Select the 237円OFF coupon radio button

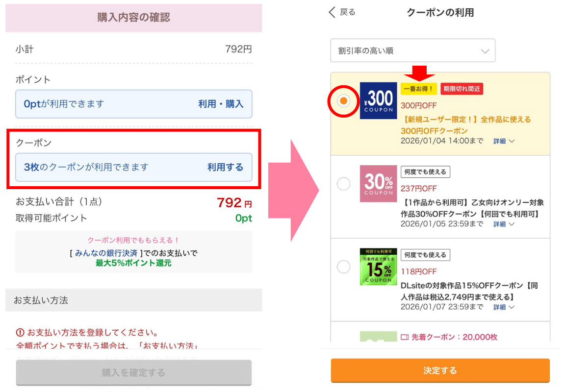point(344,184)
